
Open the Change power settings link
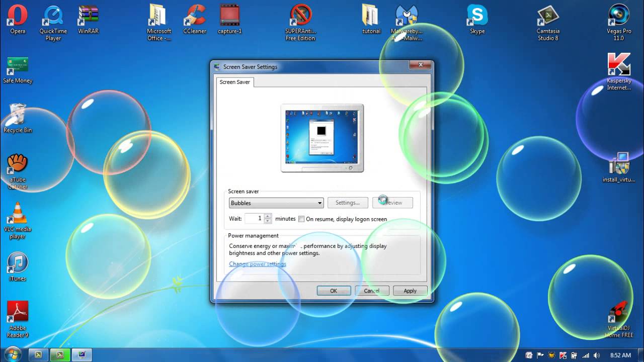258,264
